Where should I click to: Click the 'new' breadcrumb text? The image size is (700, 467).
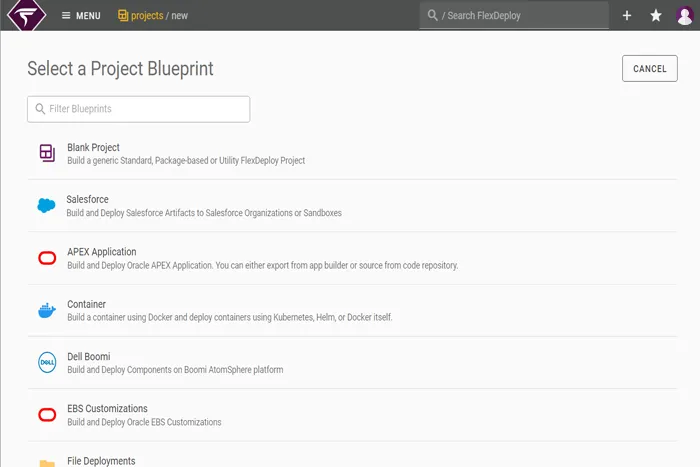point(179,16)
